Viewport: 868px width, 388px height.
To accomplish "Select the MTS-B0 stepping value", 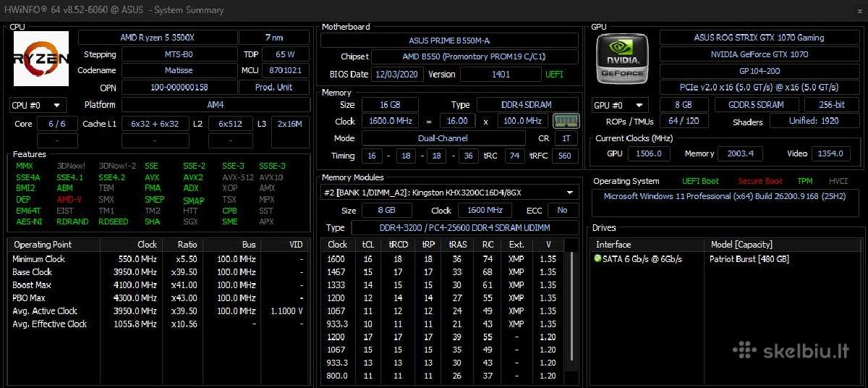I will tap(179, 54).
